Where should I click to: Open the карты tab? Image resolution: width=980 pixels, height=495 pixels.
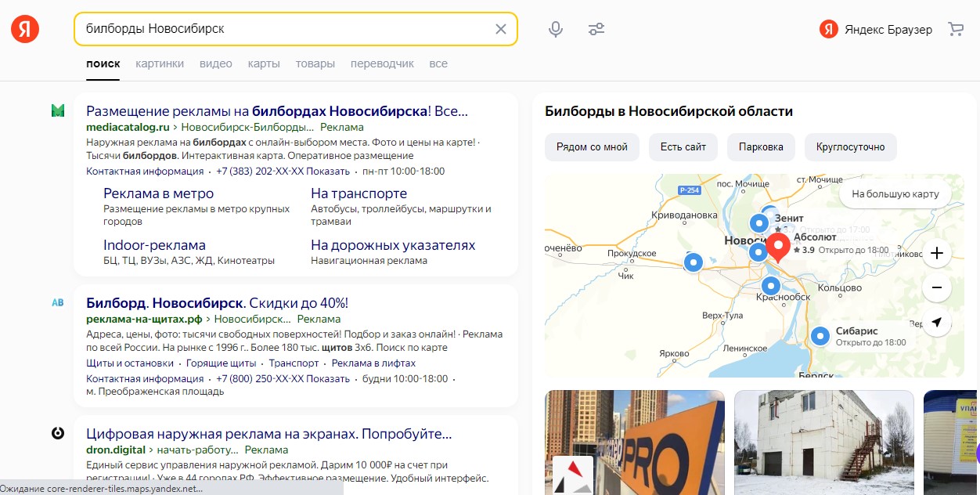click(x=264, y=63)
